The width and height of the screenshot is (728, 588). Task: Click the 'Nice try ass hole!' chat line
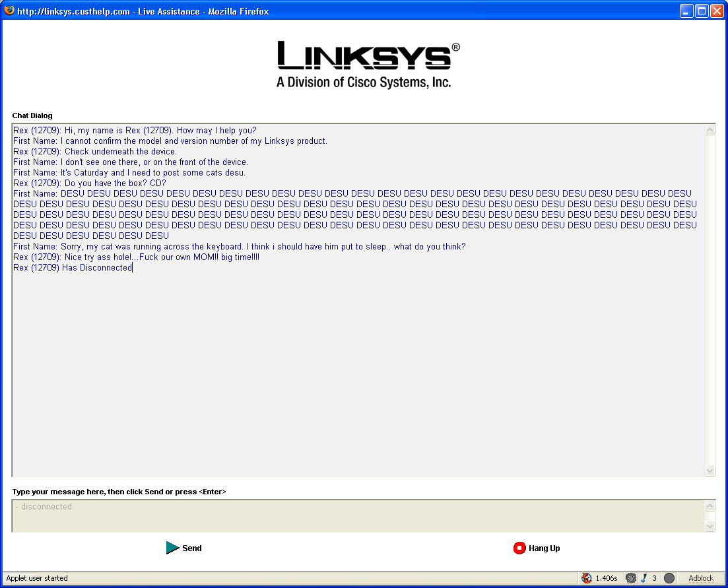coord(136,257)
